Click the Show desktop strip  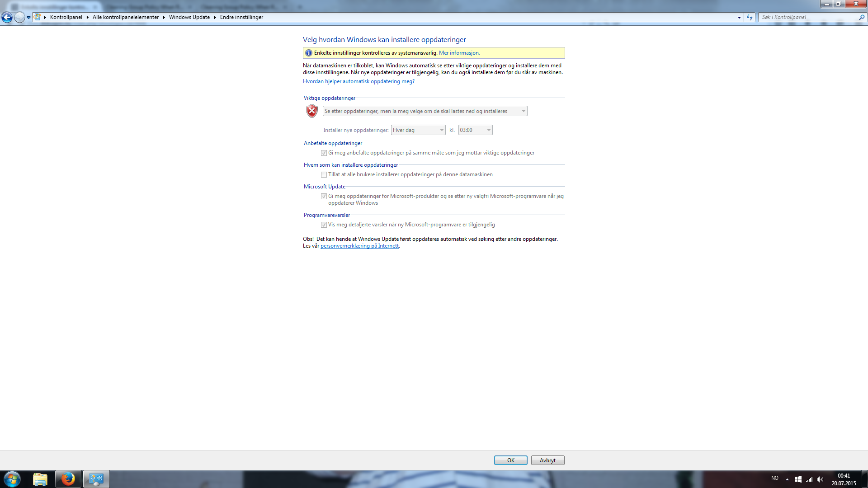coord(864,479)
